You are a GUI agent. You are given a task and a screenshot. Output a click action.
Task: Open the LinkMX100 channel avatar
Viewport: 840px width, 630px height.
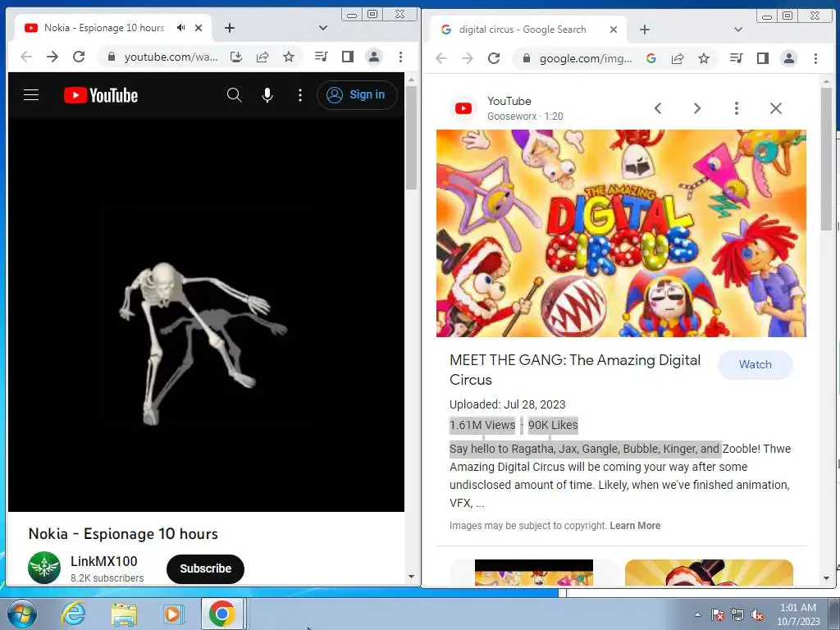coord(44,568)
